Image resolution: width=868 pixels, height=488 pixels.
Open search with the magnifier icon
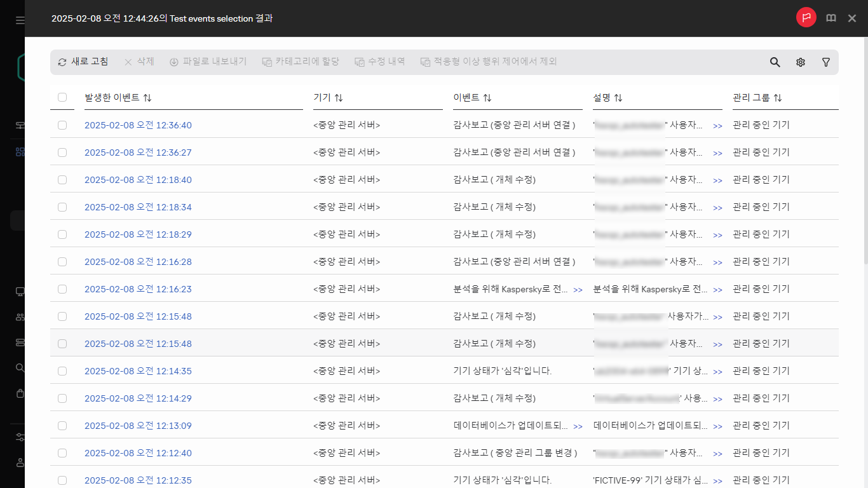775,62
